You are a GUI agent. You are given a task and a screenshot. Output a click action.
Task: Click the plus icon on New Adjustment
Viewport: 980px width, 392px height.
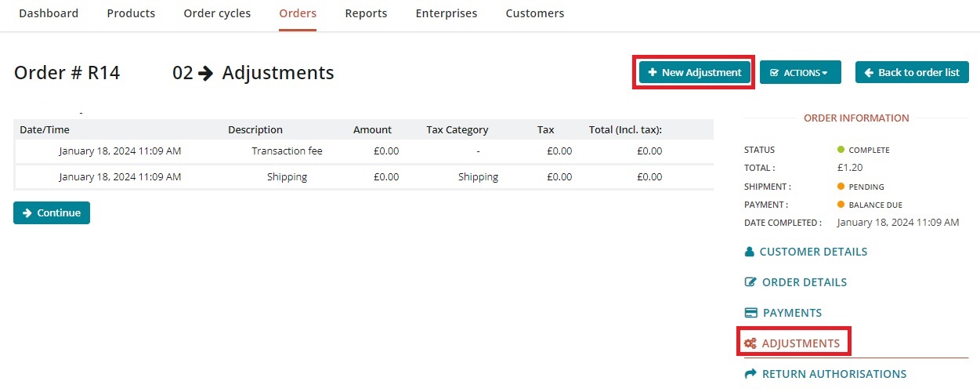[652, 72]
